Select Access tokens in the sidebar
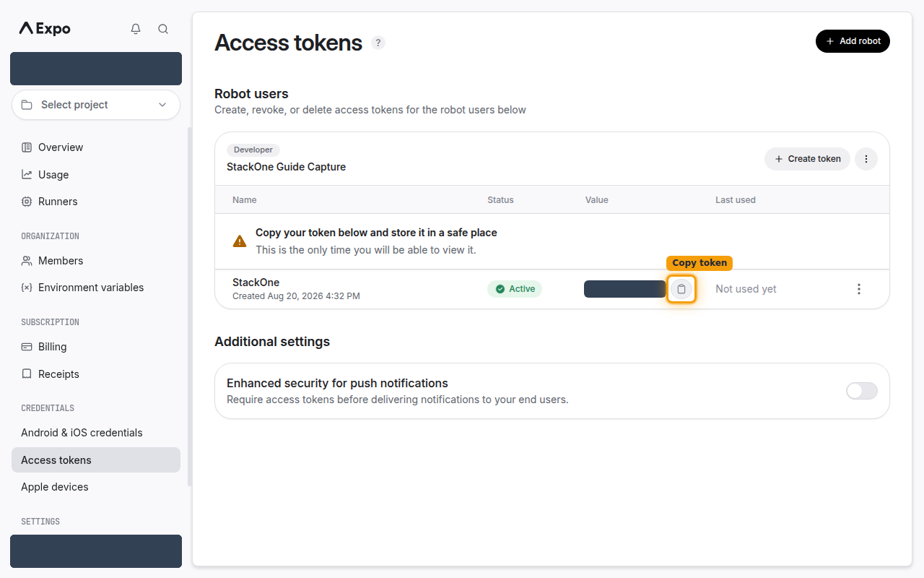This screenshot has width=924, height=578. click(x=96, y=460)
